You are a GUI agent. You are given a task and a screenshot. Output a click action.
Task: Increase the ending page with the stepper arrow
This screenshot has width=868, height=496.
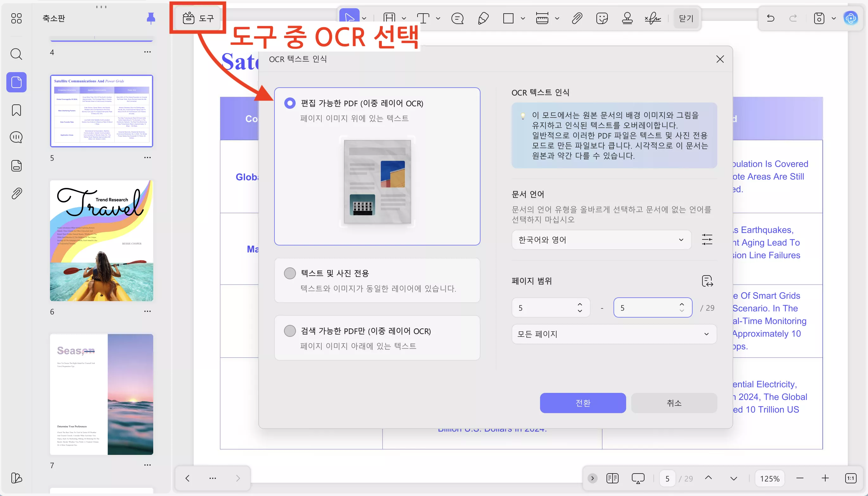[681, 304]
